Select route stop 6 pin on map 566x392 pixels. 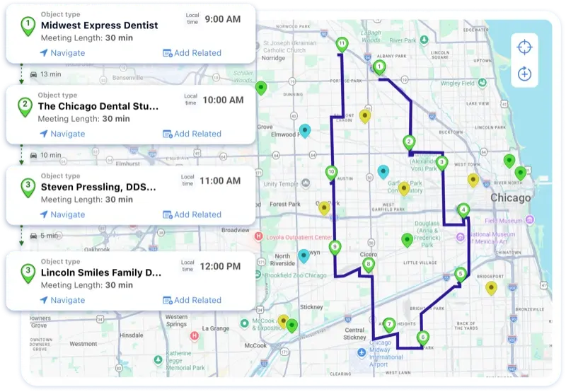pyautogui.click(x=422, y=338)
